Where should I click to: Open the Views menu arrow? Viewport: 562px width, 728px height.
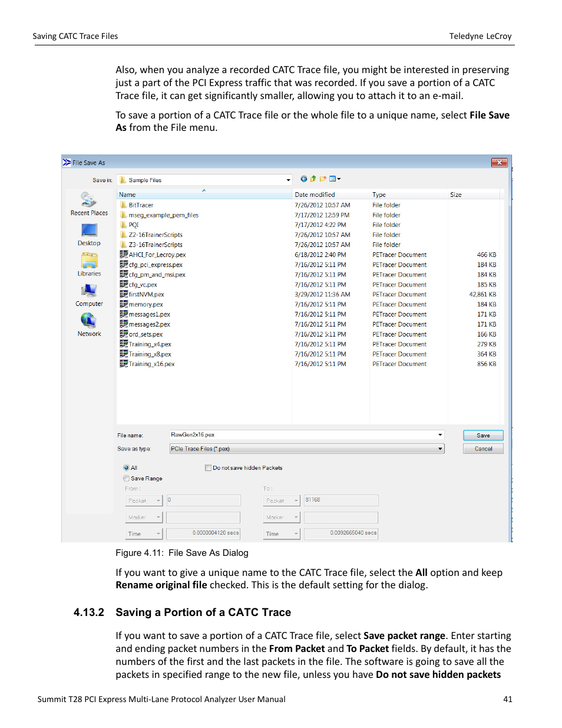pos(338,179)
